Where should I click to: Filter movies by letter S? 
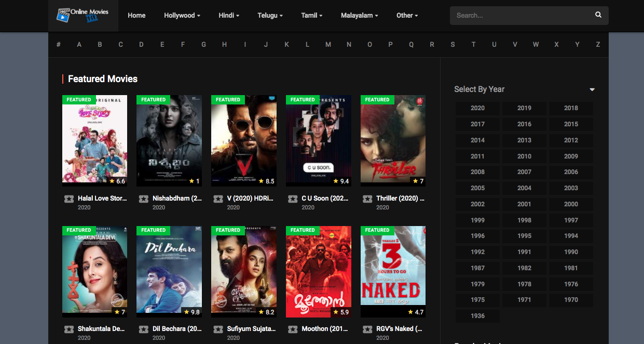coord(453,45)
